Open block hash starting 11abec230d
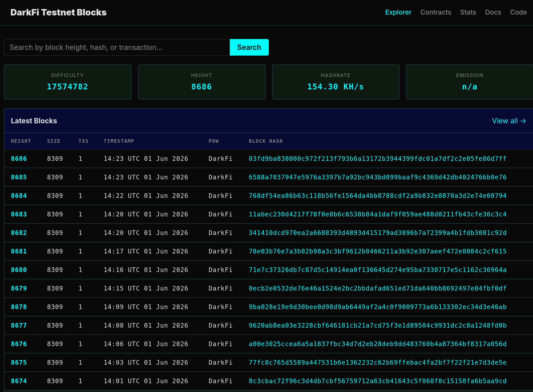The width and height of the screenshot is (533, 392). (x=377, y=214)
